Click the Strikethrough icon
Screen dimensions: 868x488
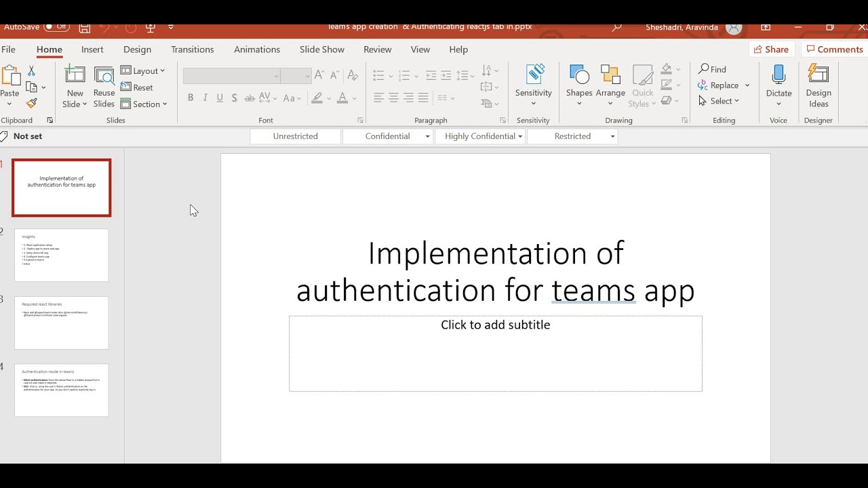[249, 98]
